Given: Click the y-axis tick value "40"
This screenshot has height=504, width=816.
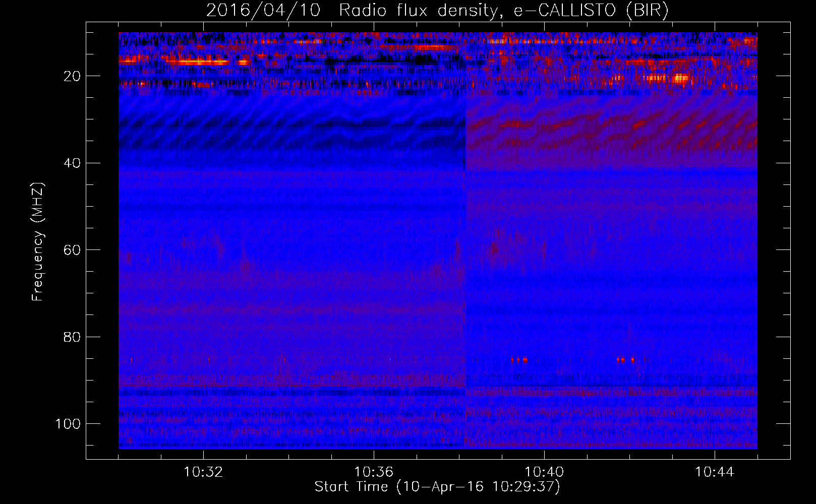Looking at the screenshot, I should click(72, 163).
